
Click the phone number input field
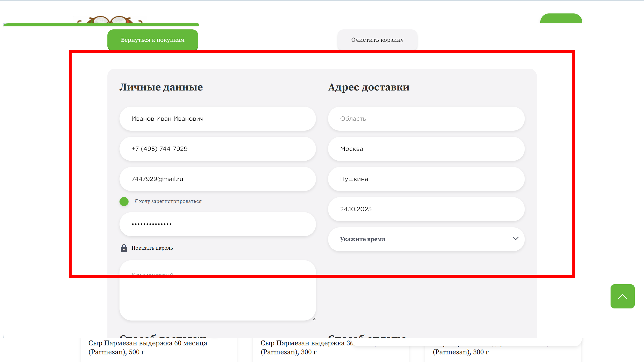217,149
